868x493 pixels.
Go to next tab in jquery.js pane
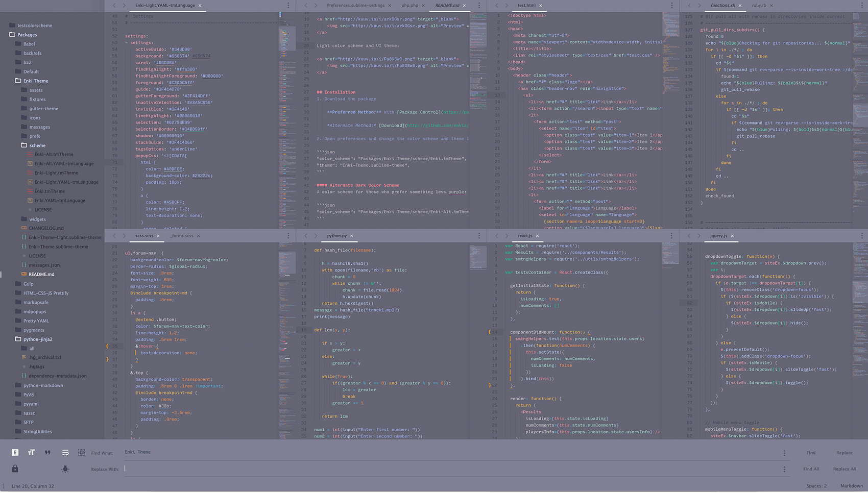699,236
